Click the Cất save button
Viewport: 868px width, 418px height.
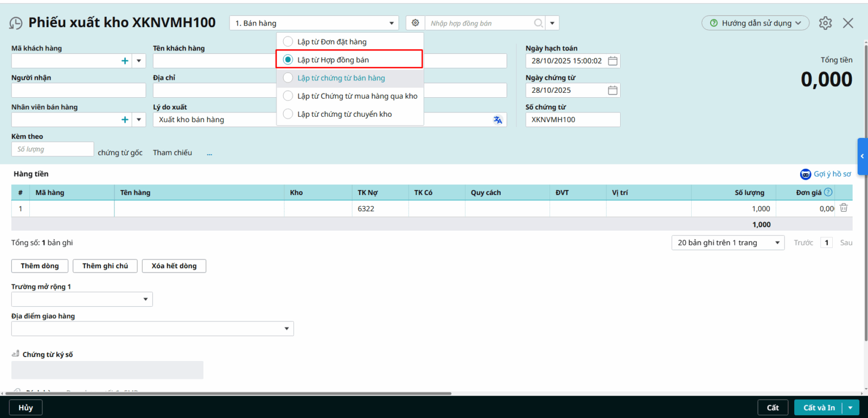point(773,408)
